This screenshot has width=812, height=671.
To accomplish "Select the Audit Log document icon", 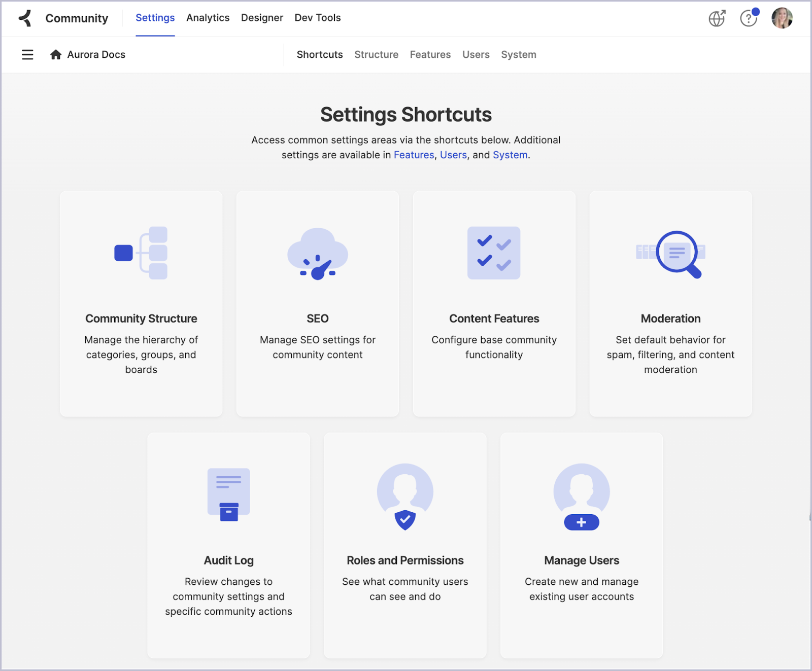I will (228, 495).
